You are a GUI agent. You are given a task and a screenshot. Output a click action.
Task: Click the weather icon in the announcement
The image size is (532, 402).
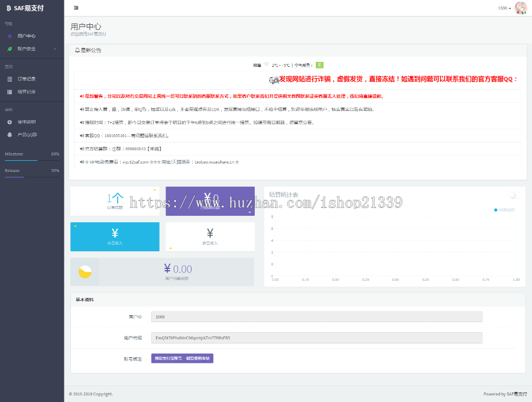coord(266,64)
